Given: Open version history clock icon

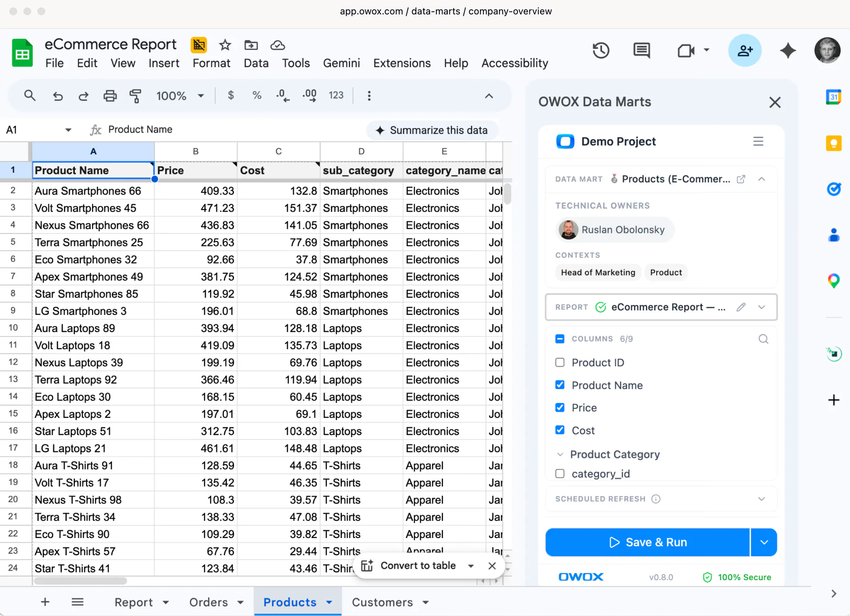Looking at the screenshot, I should (601, 51).
